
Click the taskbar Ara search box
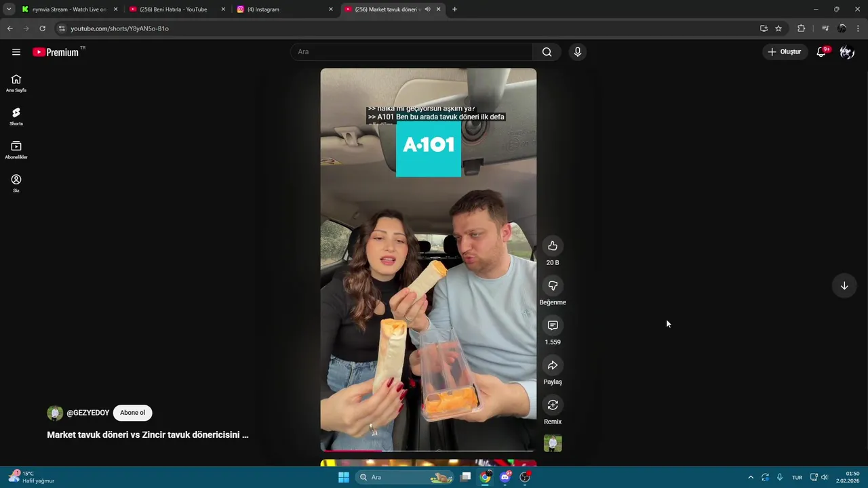click(404, 477)
